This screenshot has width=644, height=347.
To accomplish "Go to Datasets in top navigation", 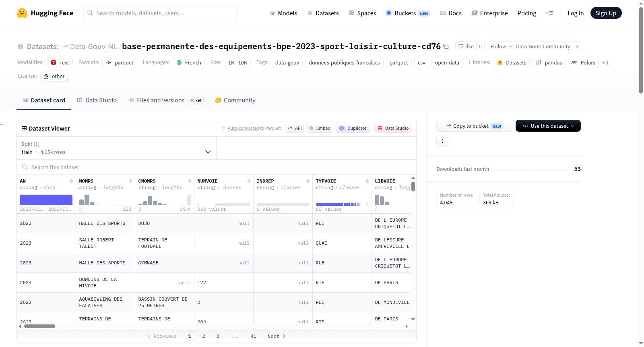I will pyautogui.click(x=323, y=13).
